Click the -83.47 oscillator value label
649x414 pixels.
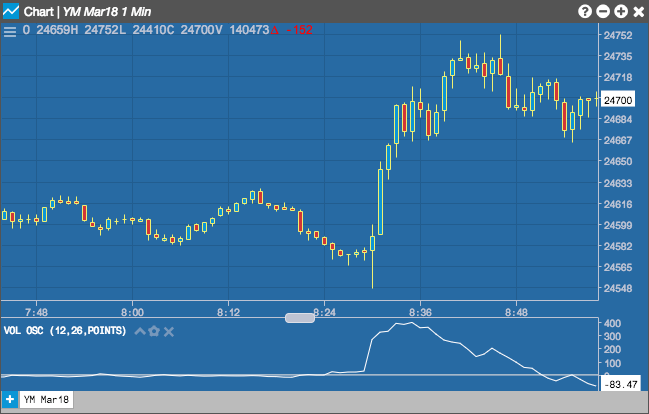pos(620,385)
